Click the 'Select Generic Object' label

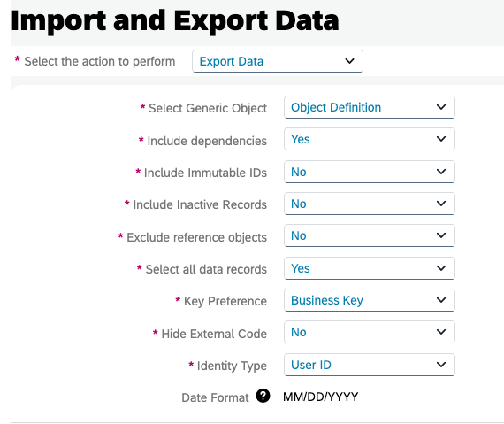pos(208,108)
